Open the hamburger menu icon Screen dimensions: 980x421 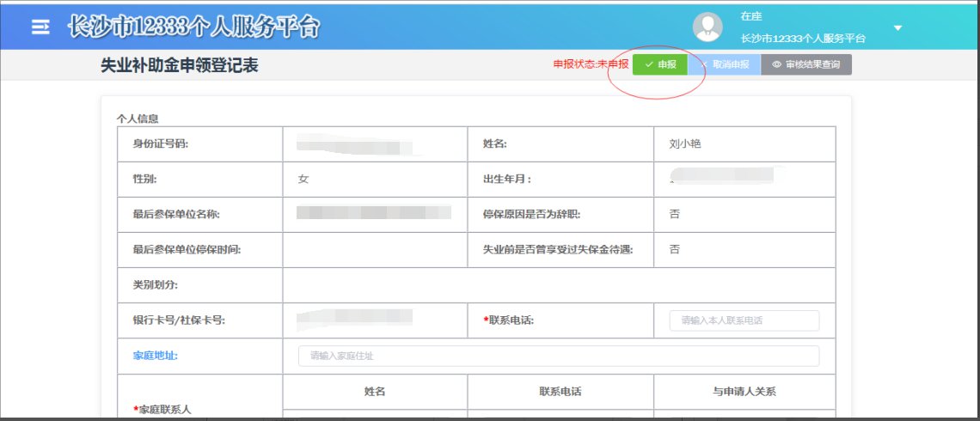[x=40, y=27]
